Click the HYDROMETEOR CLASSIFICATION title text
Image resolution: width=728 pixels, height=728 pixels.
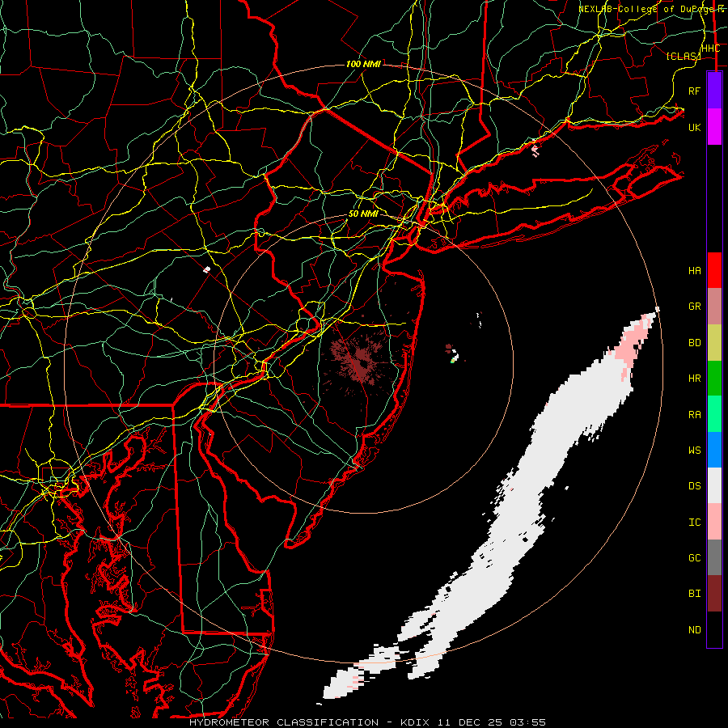(x=284, y=722)
